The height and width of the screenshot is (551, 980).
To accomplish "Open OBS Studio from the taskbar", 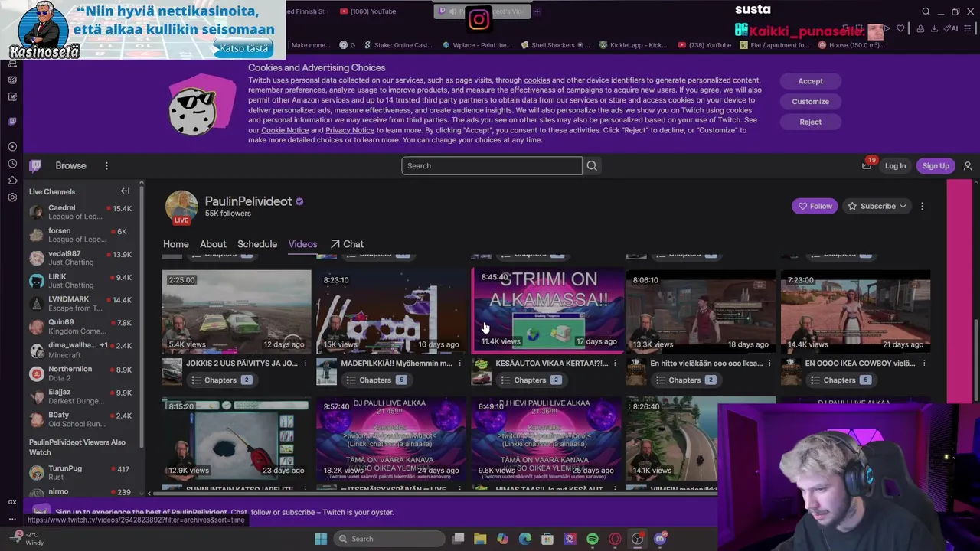I will coord(637,539).
